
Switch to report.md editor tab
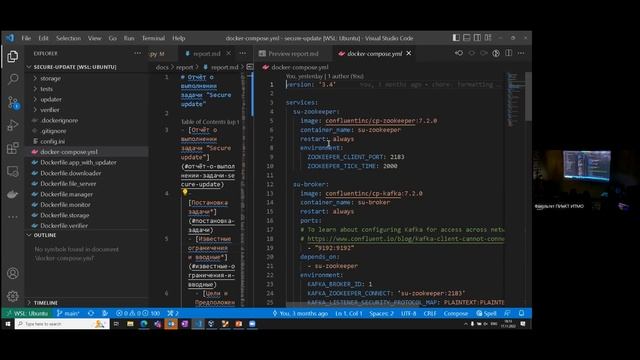207,53
